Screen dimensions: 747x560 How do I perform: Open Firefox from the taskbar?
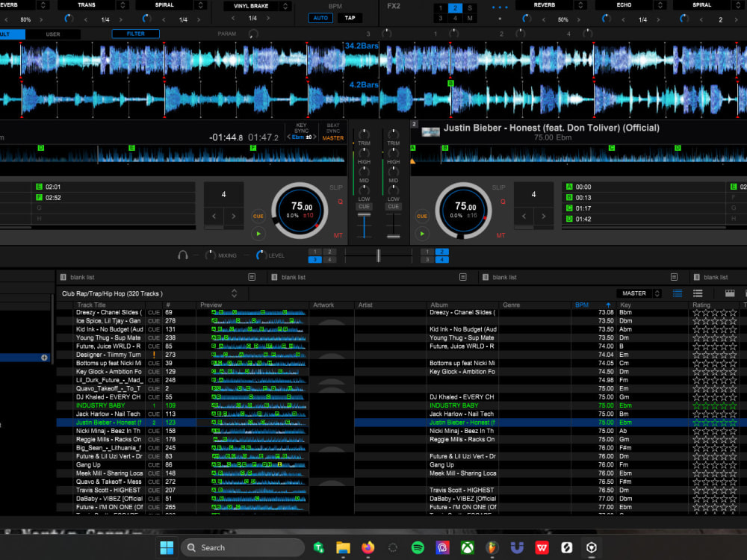[x=368, y=547]
